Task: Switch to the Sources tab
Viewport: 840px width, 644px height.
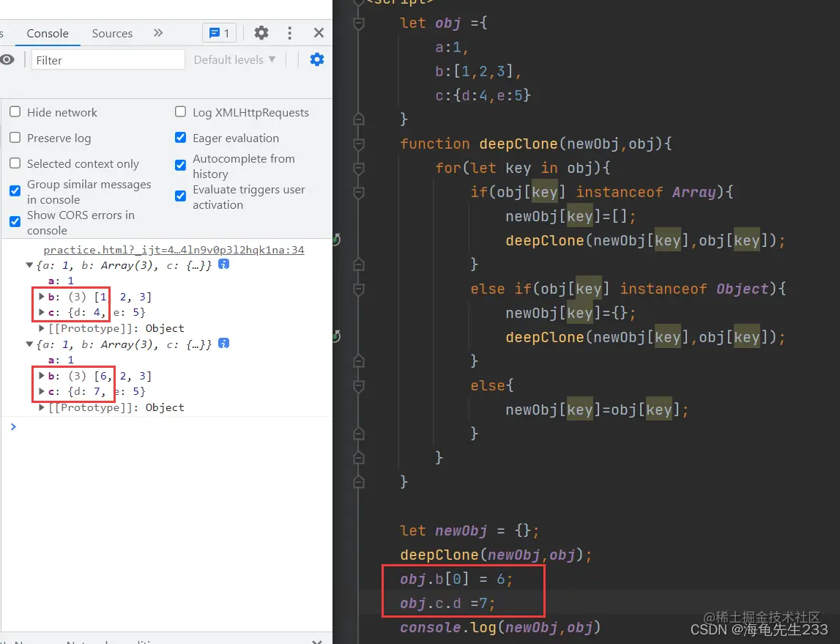Action: pos(112,33)
